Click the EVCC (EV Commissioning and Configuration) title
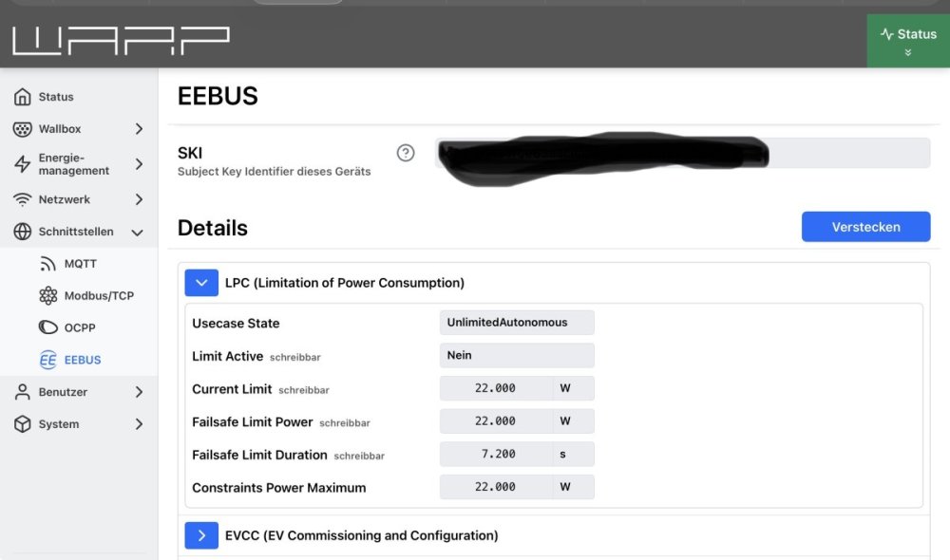Viewport: 950px width, 560px height. (x=362, y=535)
